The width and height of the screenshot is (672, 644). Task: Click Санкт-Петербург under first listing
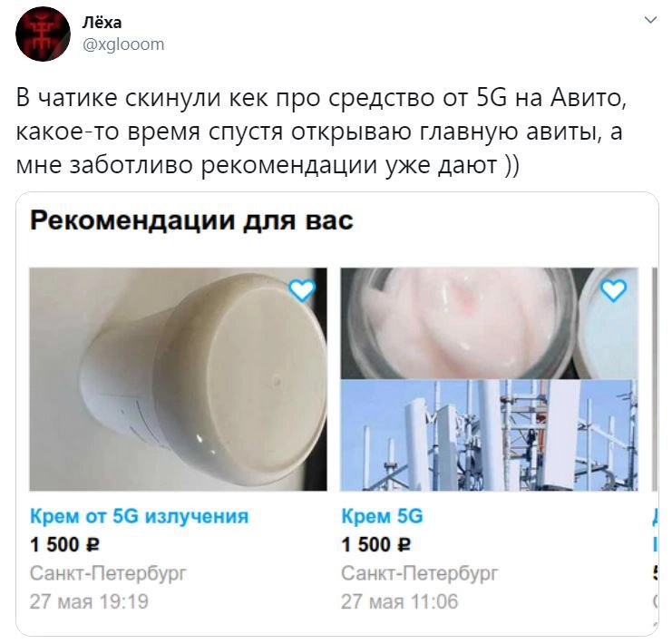pyautogui.click(x=109, y=573)
